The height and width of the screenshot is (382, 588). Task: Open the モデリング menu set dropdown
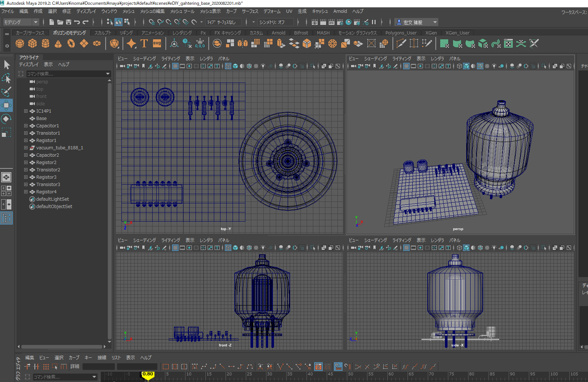[21, 22]
